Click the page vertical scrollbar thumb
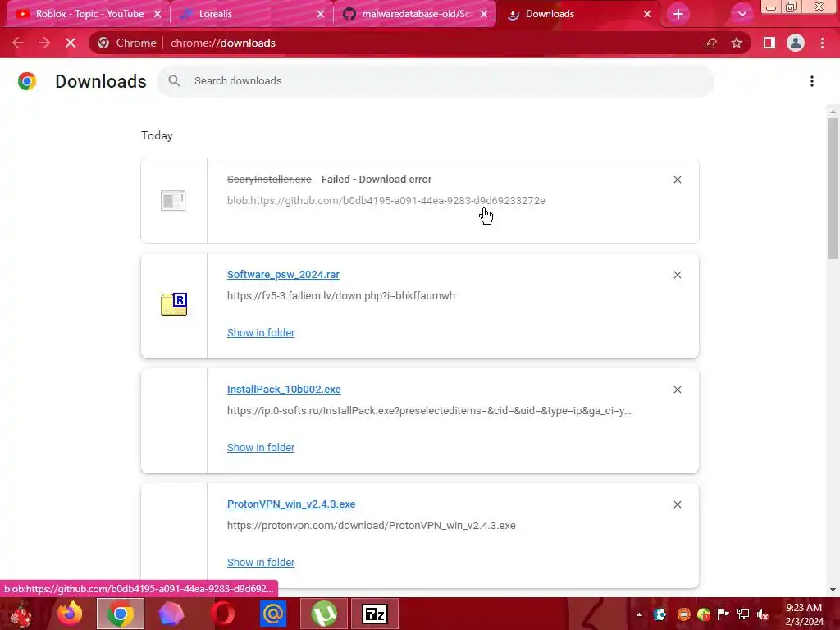 coord(833,188)
